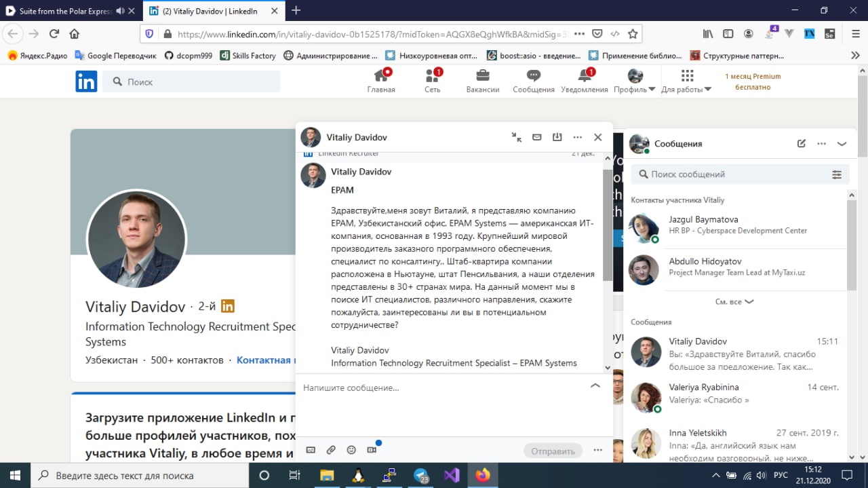Open Telegram from the Windows taskbar

pyautogui.click(x=421, y=474)
